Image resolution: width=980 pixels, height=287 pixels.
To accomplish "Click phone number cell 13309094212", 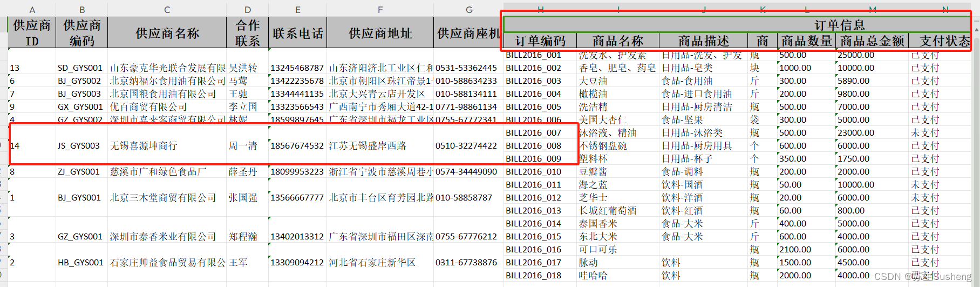I will (297, 263).
